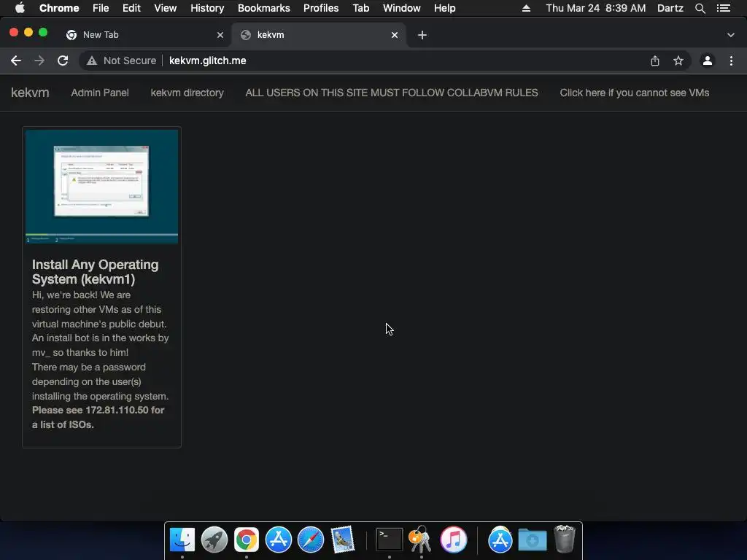Click the address bar URL kekvm.glitch.me
This screenshot has width=747, height=560.
click(x=208, y=61)
